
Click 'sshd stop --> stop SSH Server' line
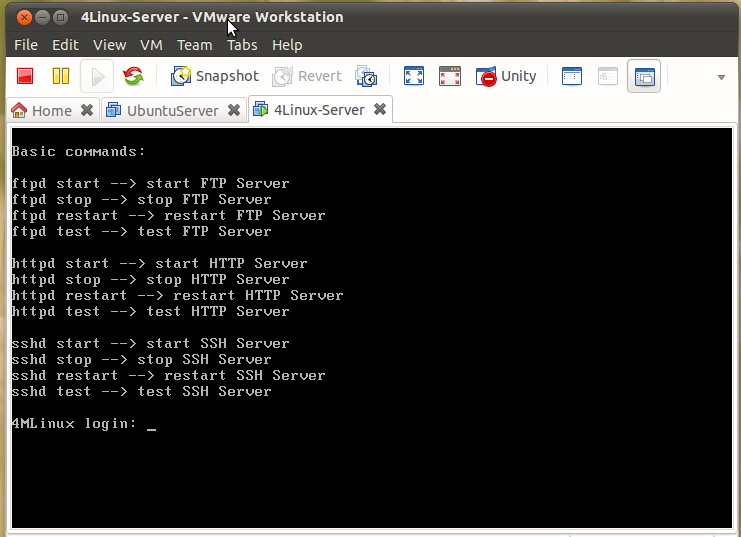(141, 359)
